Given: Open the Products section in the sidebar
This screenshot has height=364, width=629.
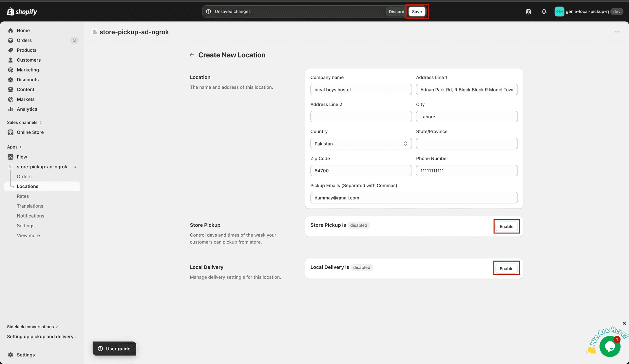Looking at the screenshot, I should (27, 50).
